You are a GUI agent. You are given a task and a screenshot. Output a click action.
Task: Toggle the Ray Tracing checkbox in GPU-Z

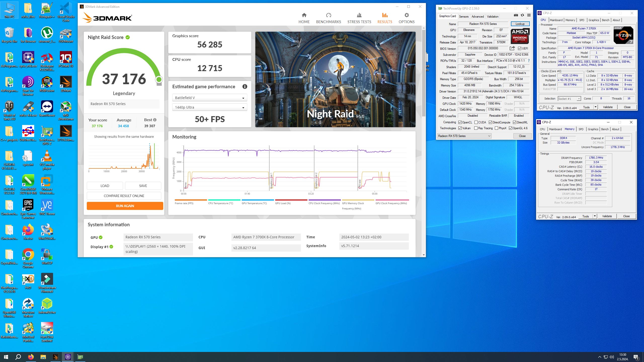476,128
